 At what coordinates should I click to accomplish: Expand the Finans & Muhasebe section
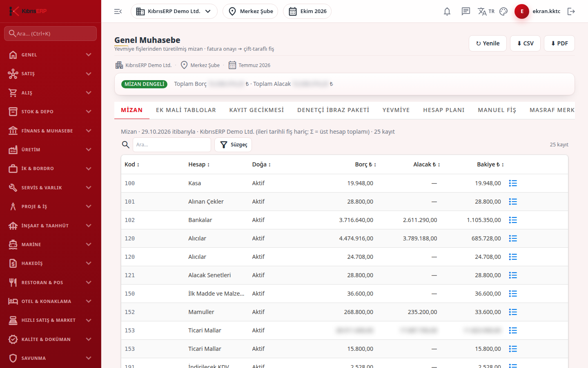[50, 131]
